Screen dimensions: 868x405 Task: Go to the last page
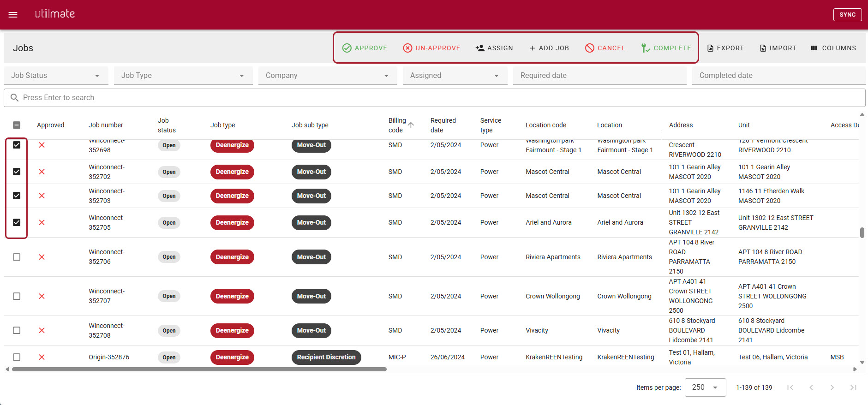click(853, 387)
